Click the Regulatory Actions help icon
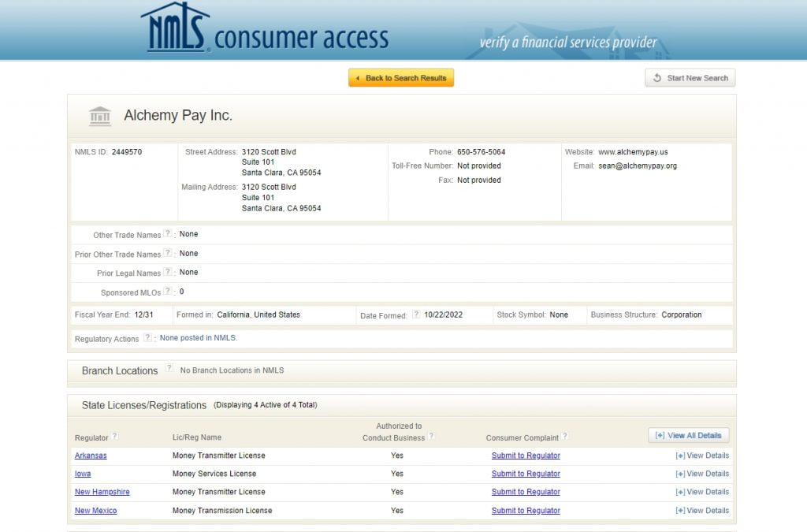This screenshot has height=532, width=807. (x=147, y=338)
